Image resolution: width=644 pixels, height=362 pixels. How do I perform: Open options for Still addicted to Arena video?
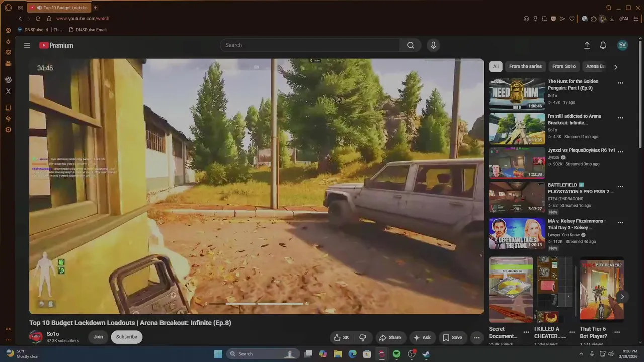620,118
